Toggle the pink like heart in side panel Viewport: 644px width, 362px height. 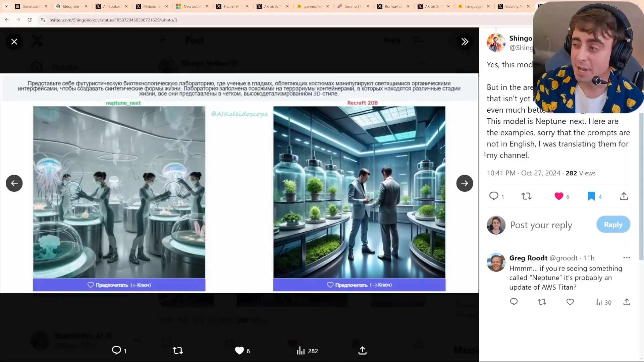point(559,196)
